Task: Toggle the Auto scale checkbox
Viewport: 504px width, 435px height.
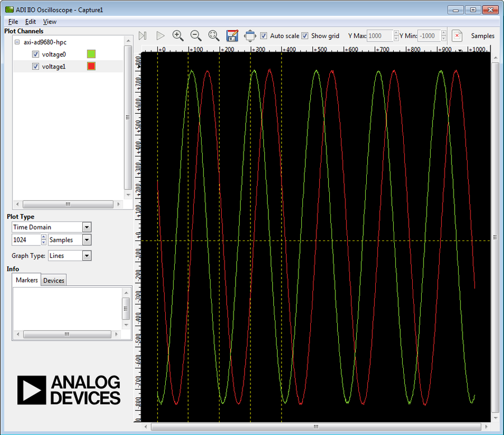Action: (264, 36)
